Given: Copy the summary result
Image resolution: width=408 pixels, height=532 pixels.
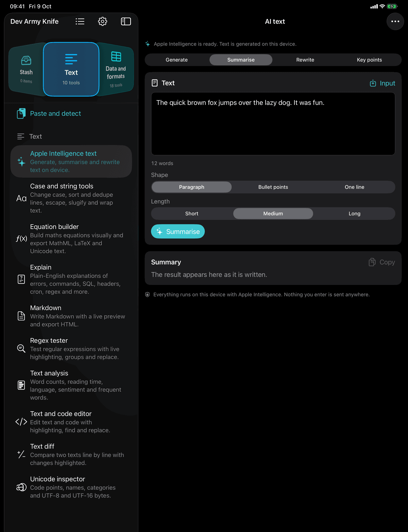Looking at the screenshot, I should [x=382, y=262].
